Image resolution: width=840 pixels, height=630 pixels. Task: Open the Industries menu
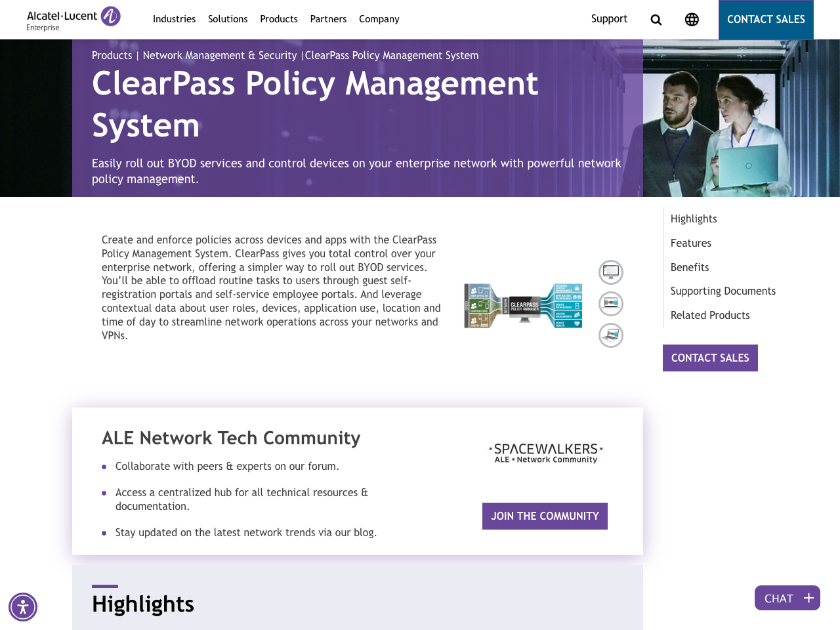174,19
